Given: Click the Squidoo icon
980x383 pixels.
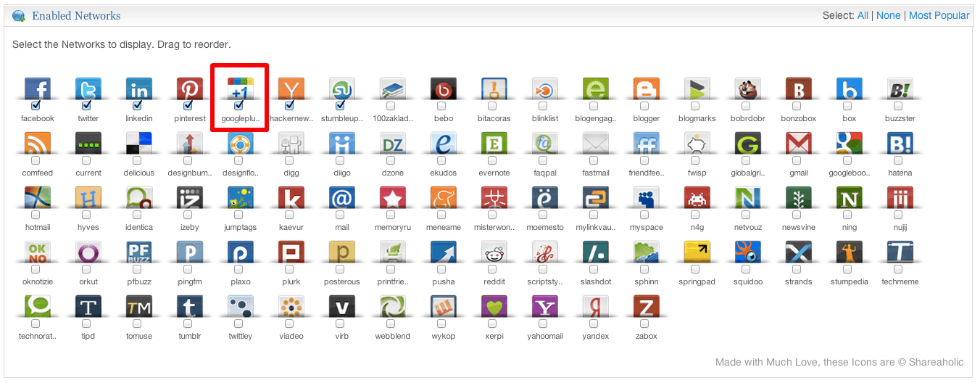Looking at the screenshot, I should [x=748, y=253].
